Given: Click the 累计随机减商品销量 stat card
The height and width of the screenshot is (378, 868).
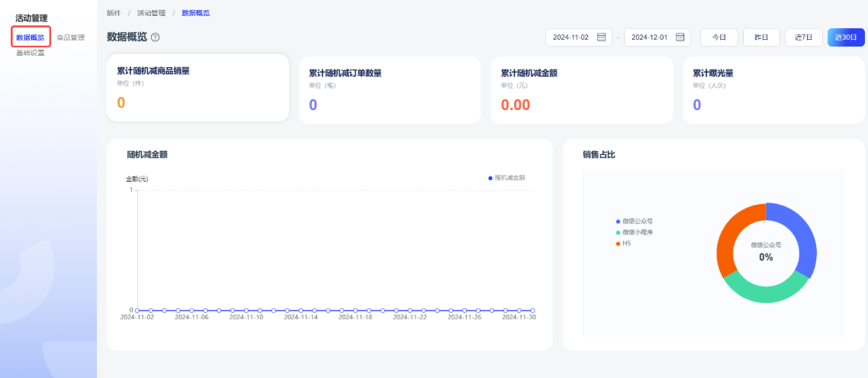Looking at the screenshot, I should click(x=198, y=88).
